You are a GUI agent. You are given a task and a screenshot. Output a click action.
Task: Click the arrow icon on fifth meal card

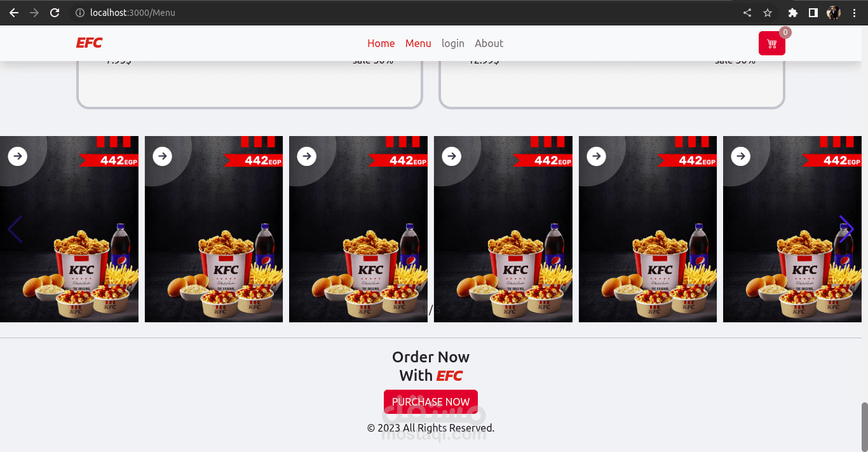pyautogui.click(x=597, y=156)
